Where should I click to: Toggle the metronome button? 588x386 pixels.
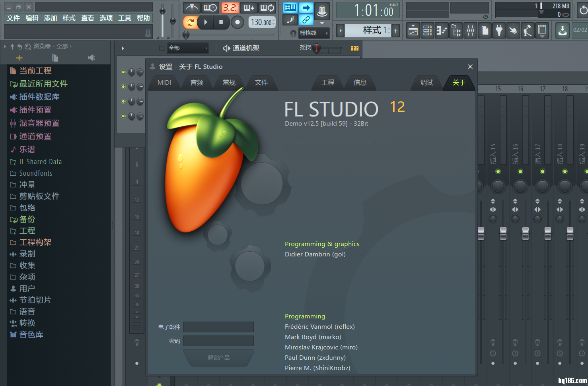click(192, 8)
